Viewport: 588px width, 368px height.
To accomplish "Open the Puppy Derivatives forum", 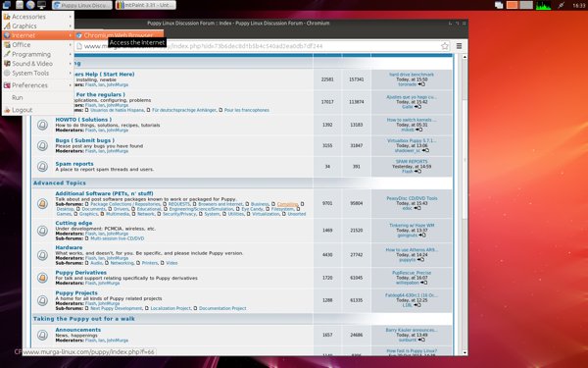I will click(x=81, y=272).
